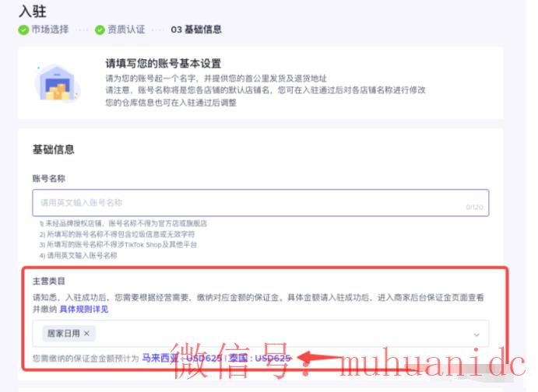
Task: Click the 主营类目 field label
Action: [49, 282]
